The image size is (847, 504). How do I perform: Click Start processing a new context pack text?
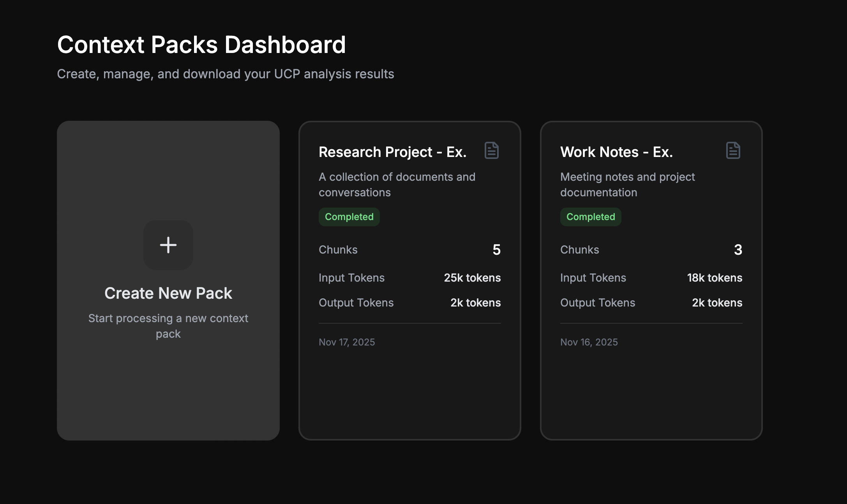pyautogui.click(x=168, y=326)
